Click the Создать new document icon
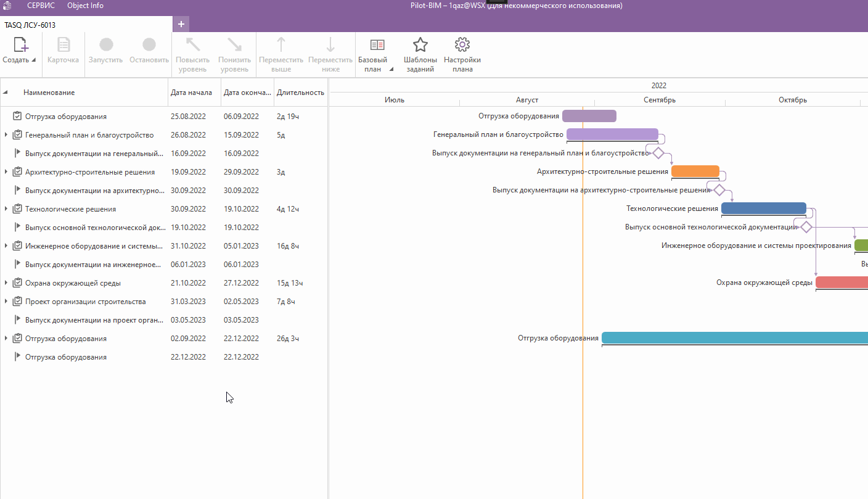The height and width of the screenshot is (499, 868). click(x=21, y=45)
